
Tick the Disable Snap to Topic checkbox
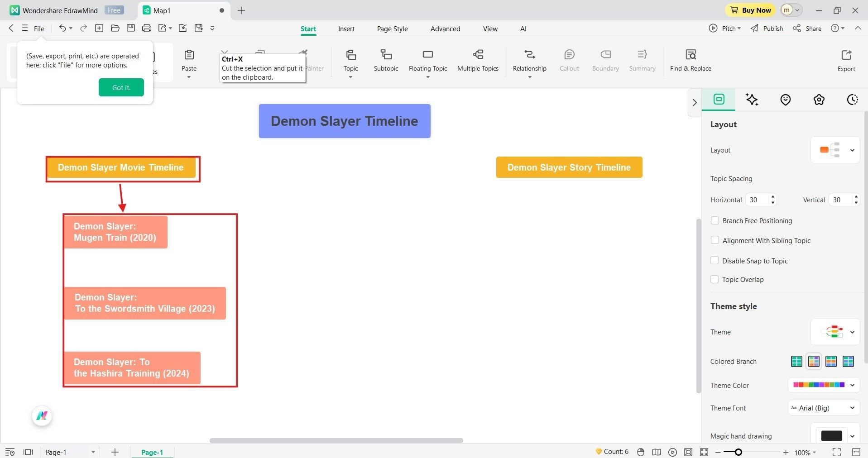[715, 261]
